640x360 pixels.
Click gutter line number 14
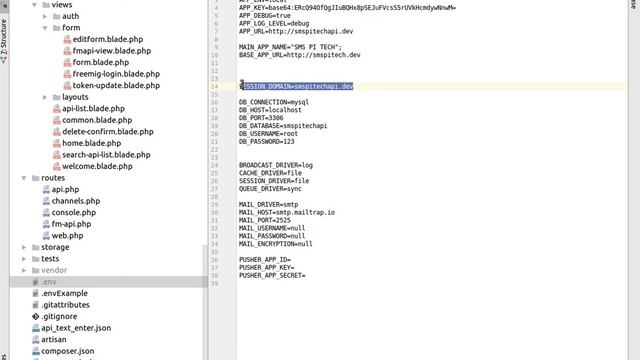215,87
